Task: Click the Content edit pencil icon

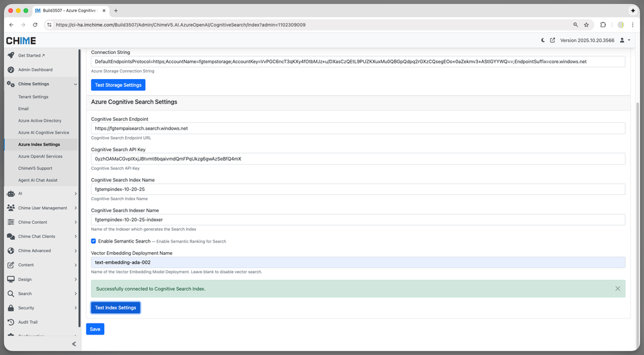Action: pyautogui.click(x=11, y=265)
